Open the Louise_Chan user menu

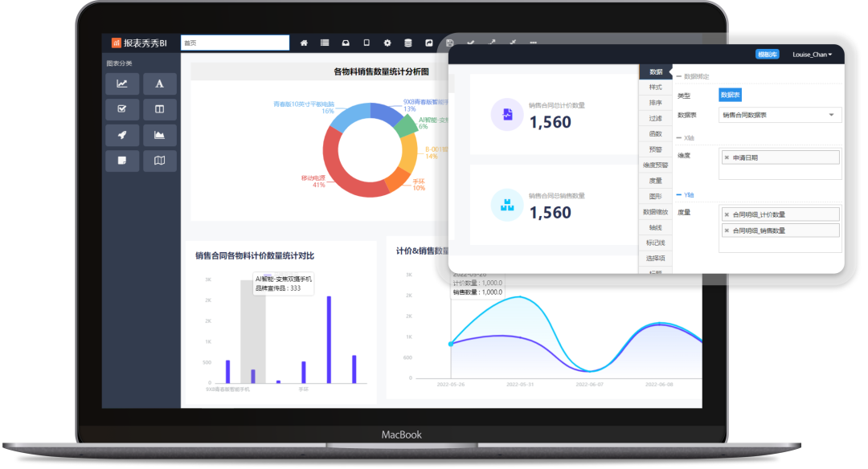[812, 54]
